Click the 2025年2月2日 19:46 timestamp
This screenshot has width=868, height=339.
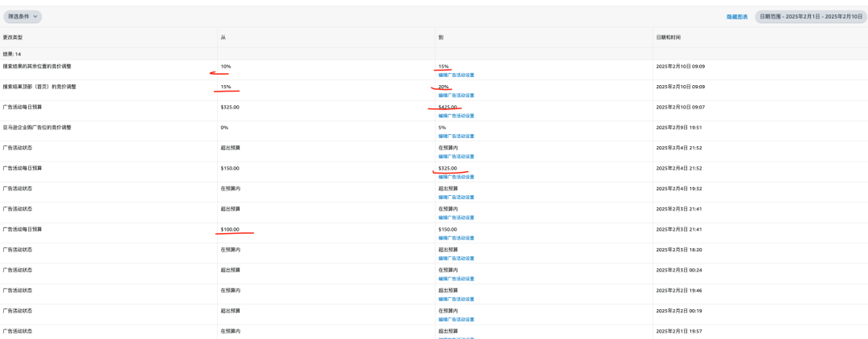tap(679, 290)
